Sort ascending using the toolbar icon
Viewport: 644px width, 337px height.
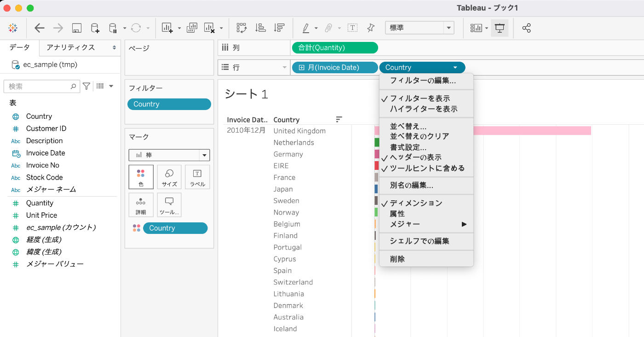(260, 28)
